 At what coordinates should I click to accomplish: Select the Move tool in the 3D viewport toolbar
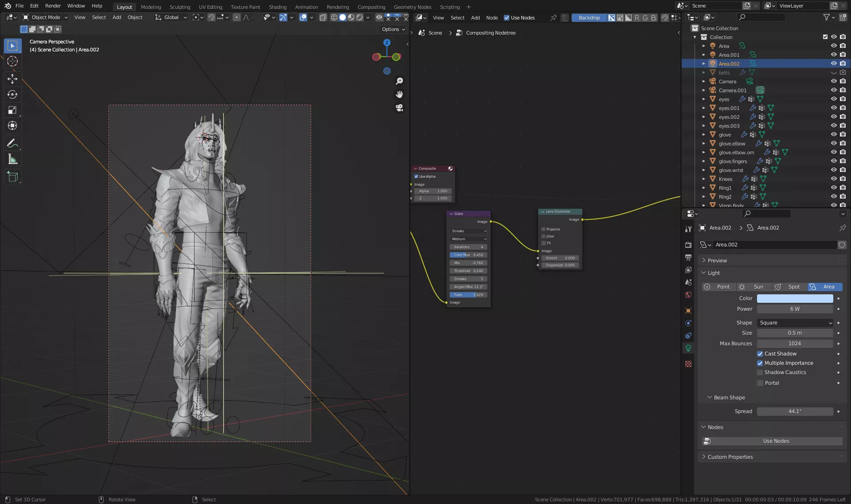coord(12,79)
